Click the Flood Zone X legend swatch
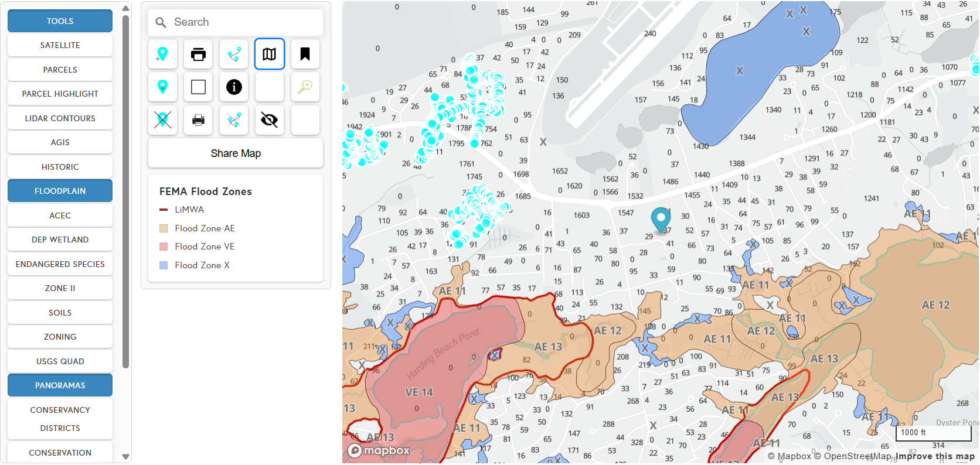The width and height of the screenshot is (980, 465). click(x=164, y=265)
